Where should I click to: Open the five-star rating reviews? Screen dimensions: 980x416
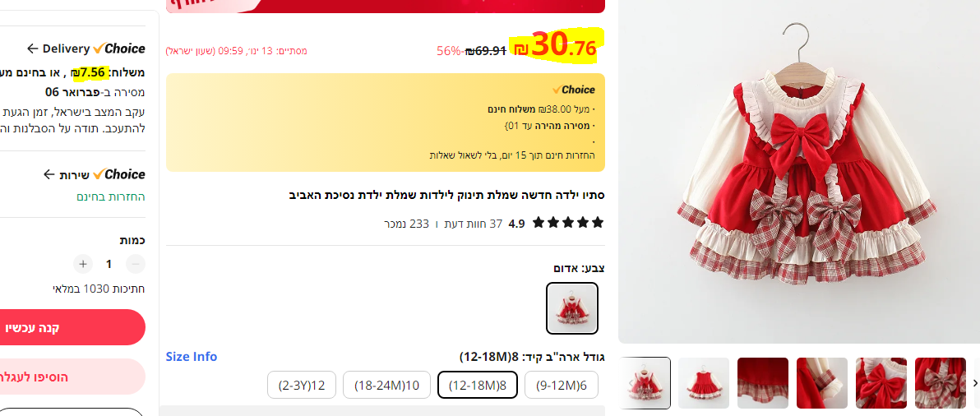[568, 223]
